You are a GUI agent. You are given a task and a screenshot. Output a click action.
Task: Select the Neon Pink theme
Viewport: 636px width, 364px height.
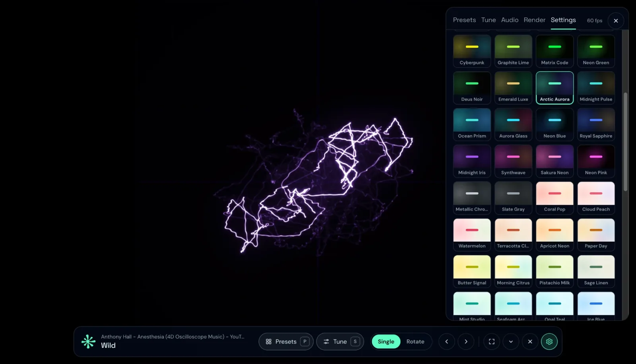(596, 161)
